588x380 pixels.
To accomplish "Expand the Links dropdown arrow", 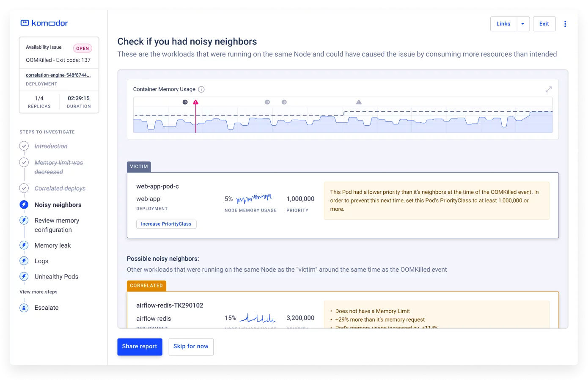I will [523, 24].
